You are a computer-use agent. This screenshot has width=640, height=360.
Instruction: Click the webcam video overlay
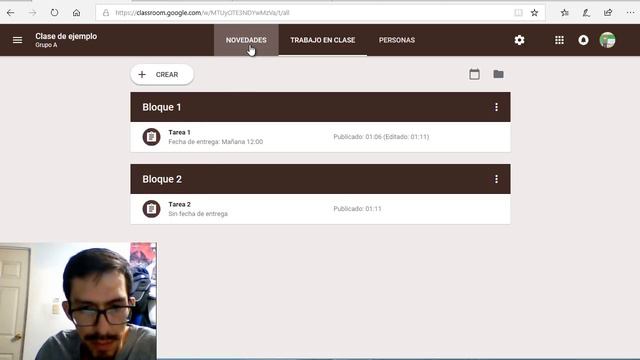[x=78, y=301]
